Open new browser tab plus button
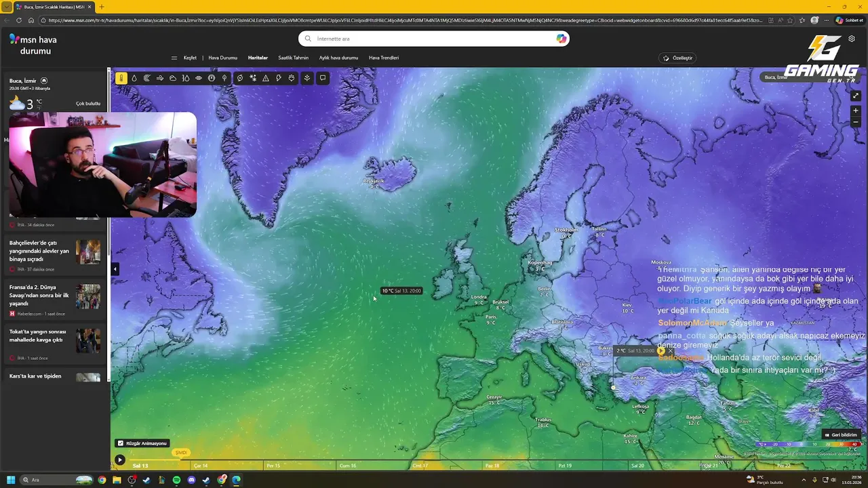The image size is (868, 488). coord(101,7)
